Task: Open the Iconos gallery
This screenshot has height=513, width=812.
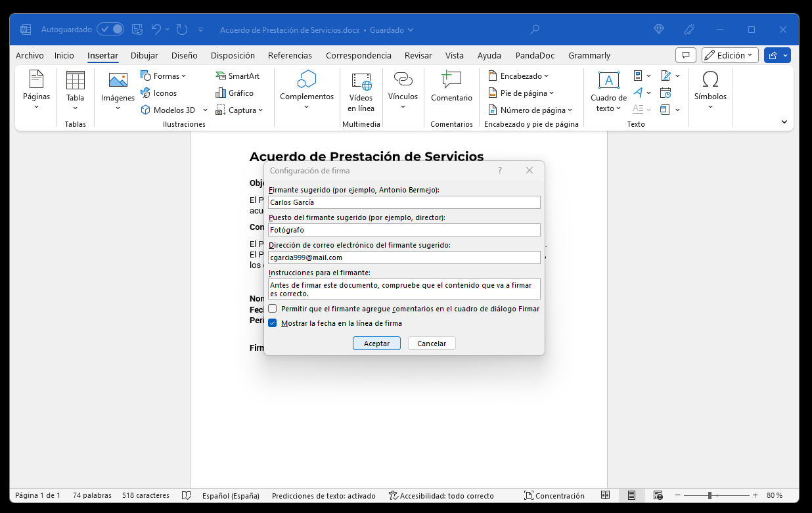Action: [x=158, y=93]
